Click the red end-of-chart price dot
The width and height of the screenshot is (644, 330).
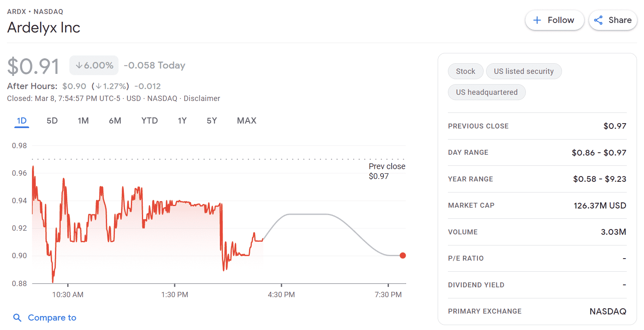pos(403,255)
